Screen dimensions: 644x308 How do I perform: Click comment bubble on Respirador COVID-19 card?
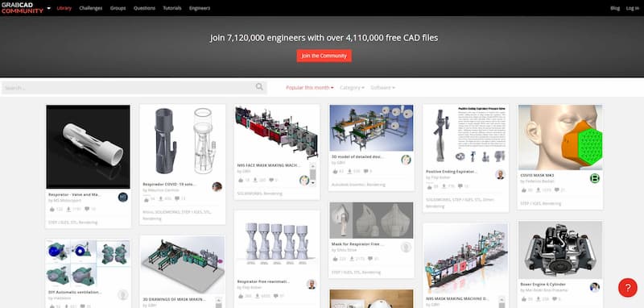pos(177,199)
